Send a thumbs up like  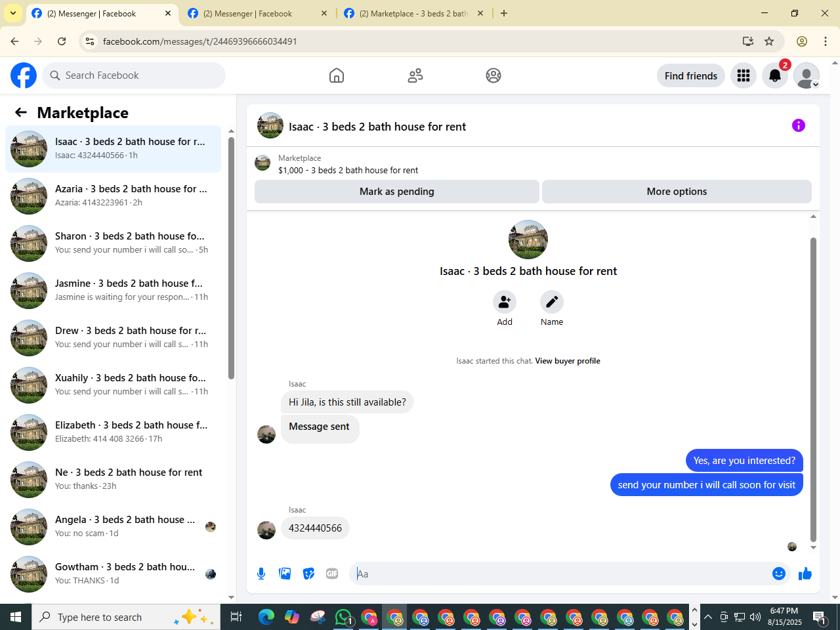[805, 574]
